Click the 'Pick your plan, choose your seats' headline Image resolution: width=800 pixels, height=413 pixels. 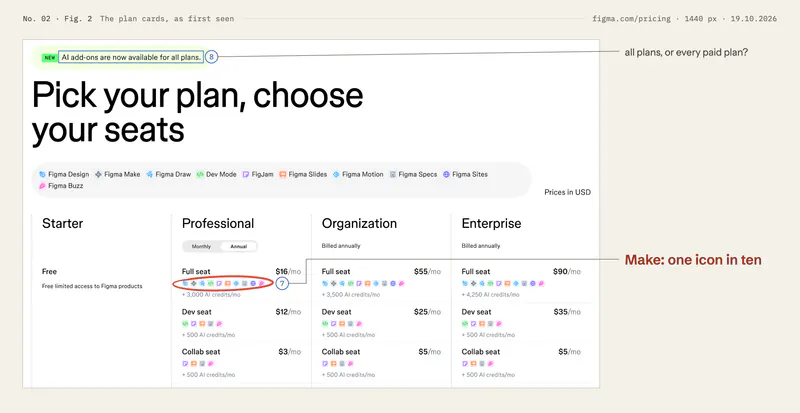point(197,112)
